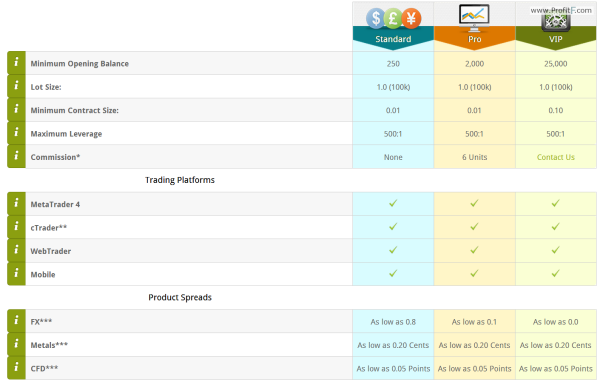Click info icon beside MetaTrader 4
The width and height of the screenshot is (600, 382).
pyautogui.click(x=16, y=204)
